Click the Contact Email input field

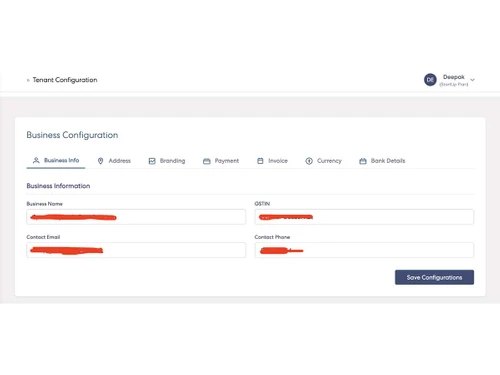[136, 250]
